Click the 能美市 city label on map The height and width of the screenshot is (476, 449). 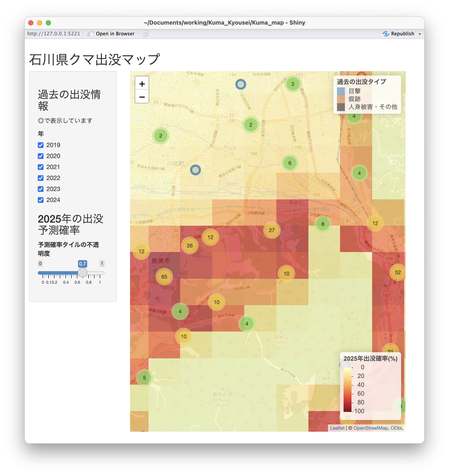point(161,261)
